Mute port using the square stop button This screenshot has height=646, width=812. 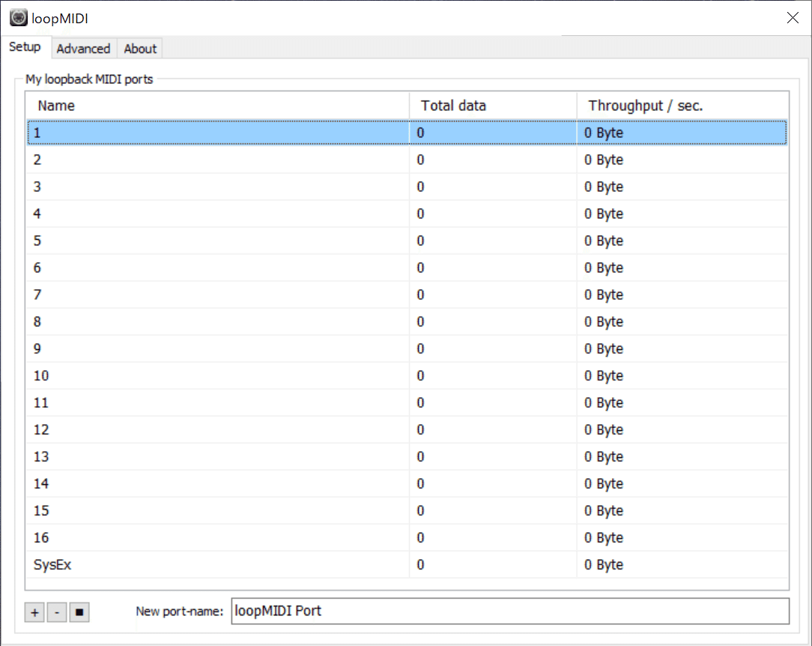tap(79, 612)
